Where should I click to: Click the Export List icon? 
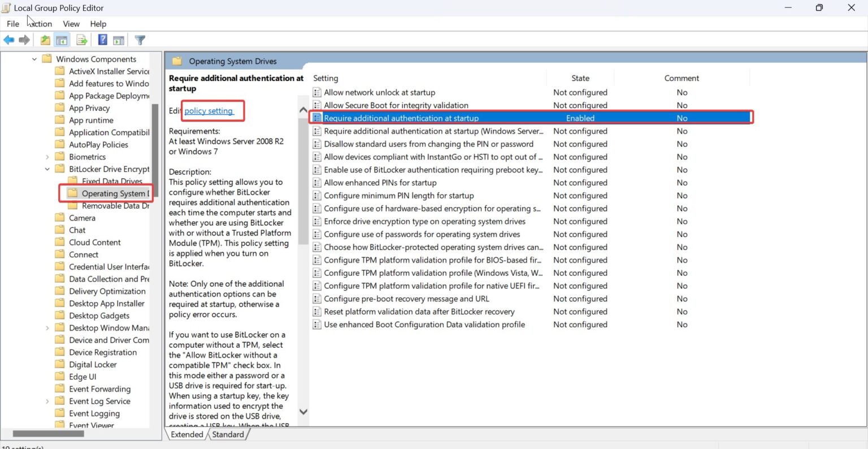pos(81,40)
